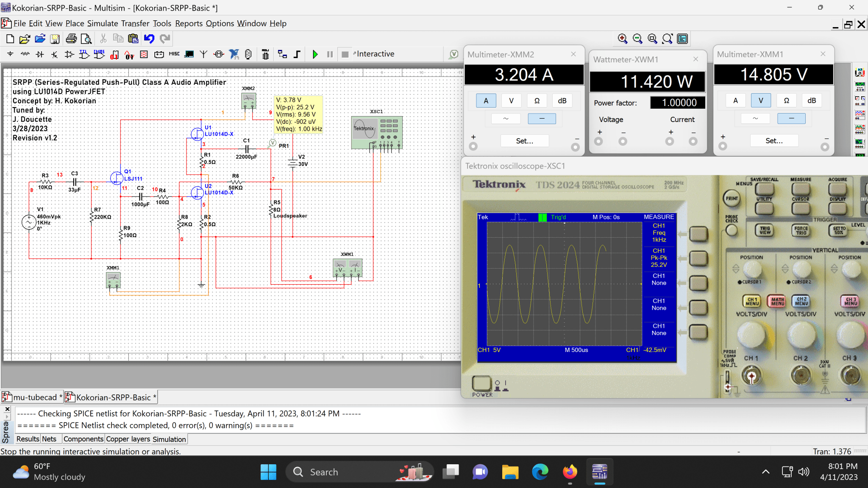Place a diode component
The height and width of the screenshot is (488, 868).
[x=40, y=54]
